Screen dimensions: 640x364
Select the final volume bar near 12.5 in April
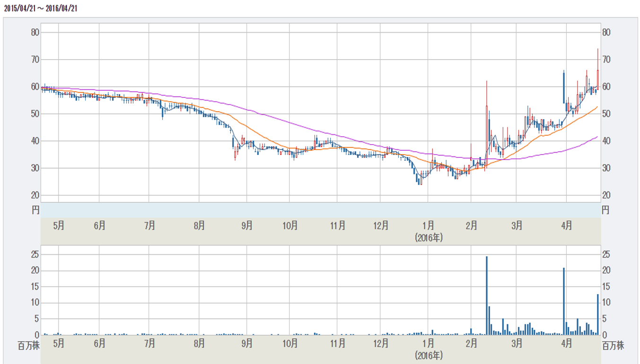(598, 315)
